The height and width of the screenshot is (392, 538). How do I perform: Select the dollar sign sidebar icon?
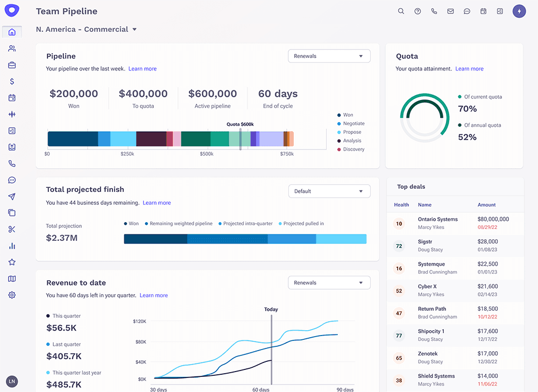point(12,82)
